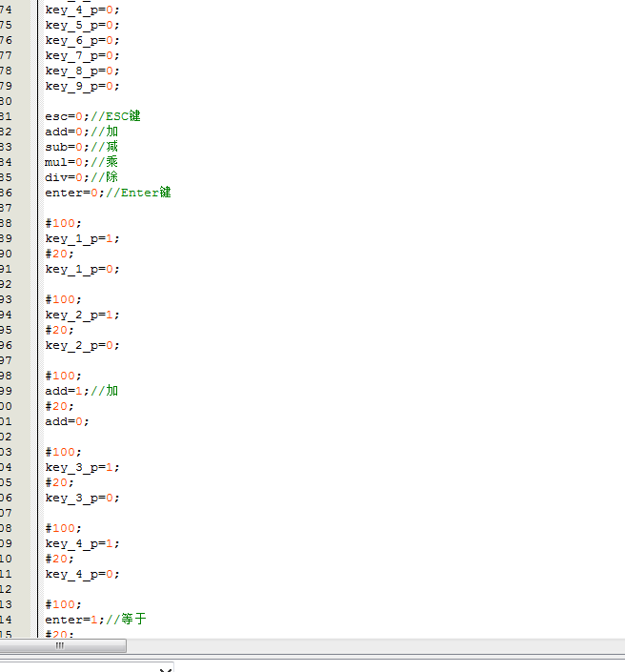Viewport: 625px width, 672px height.
Task: Place cursor on add=1 加 line
Action: tap(81, 391)
